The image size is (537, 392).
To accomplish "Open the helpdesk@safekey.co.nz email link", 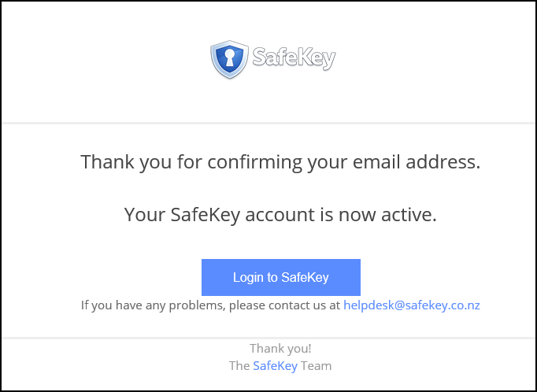I will point(412,305).
